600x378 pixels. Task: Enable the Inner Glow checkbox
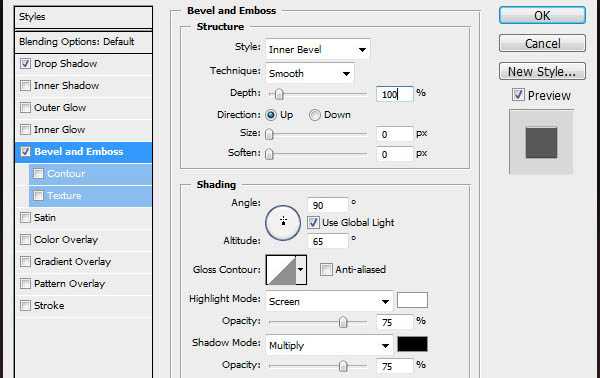click(x=25, y=130)
